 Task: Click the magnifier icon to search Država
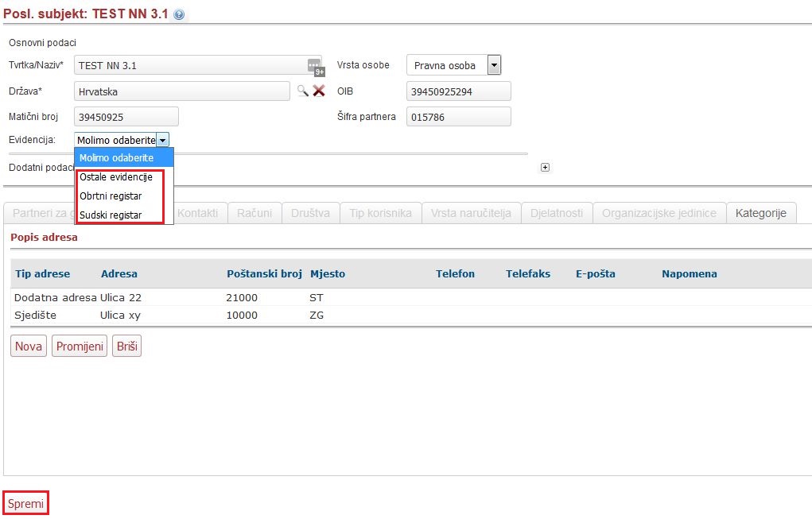[302, 91]
